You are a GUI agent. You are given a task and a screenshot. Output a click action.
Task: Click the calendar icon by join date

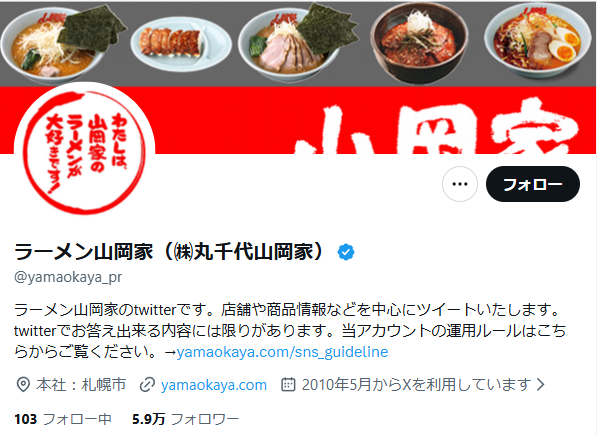tap(288, 385)
